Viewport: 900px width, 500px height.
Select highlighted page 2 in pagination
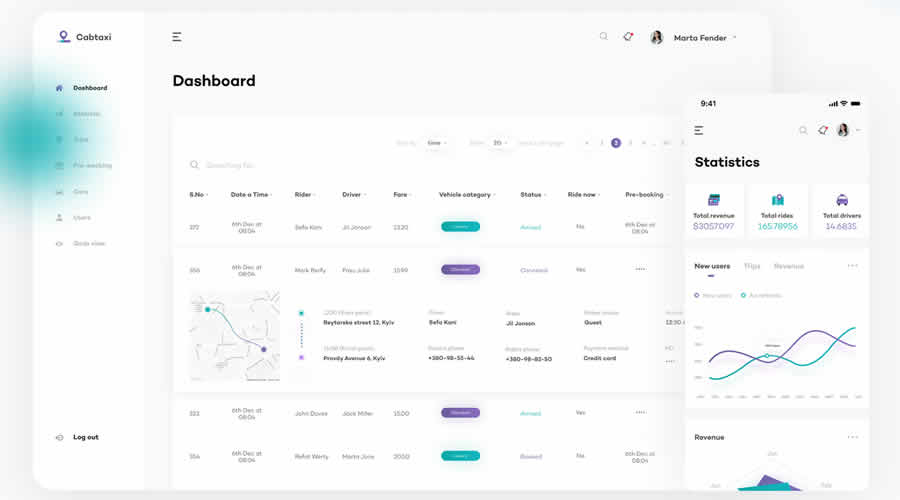point(616,143)
